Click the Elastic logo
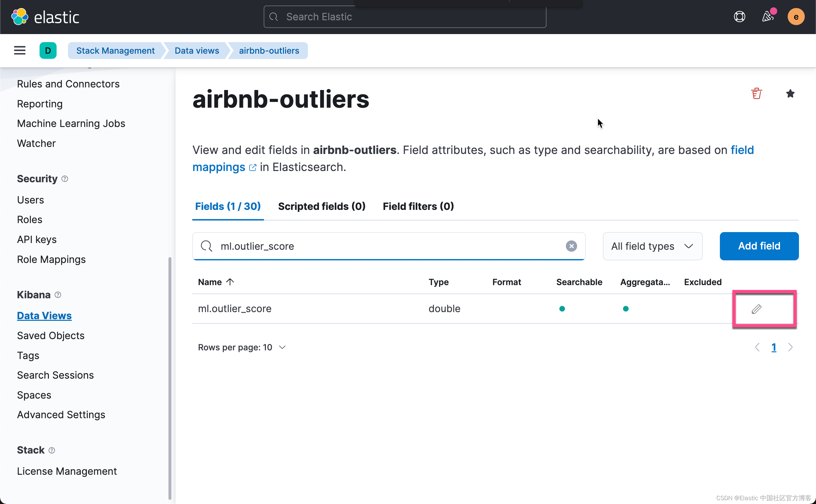The height and width of the screenshot is (504, 816). (45, 17)
